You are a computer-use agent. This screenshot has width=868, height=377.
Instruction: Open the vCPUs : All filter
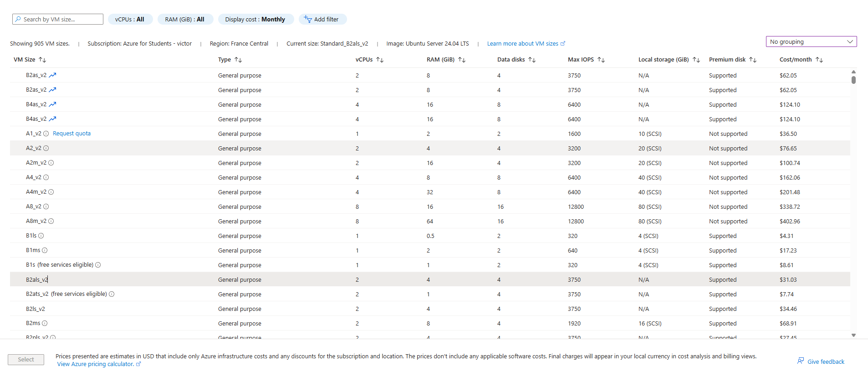tap(130, 19)
